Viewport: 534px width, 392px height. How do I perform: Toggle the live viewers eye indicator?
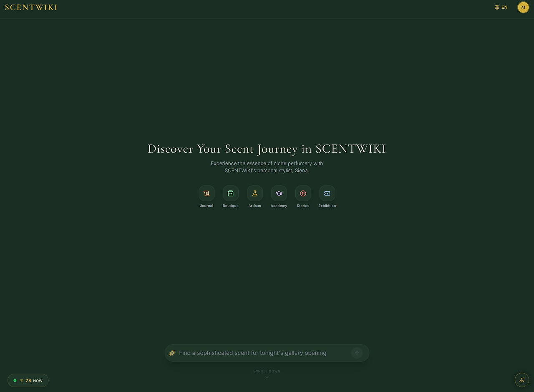[x=22, y=380]
